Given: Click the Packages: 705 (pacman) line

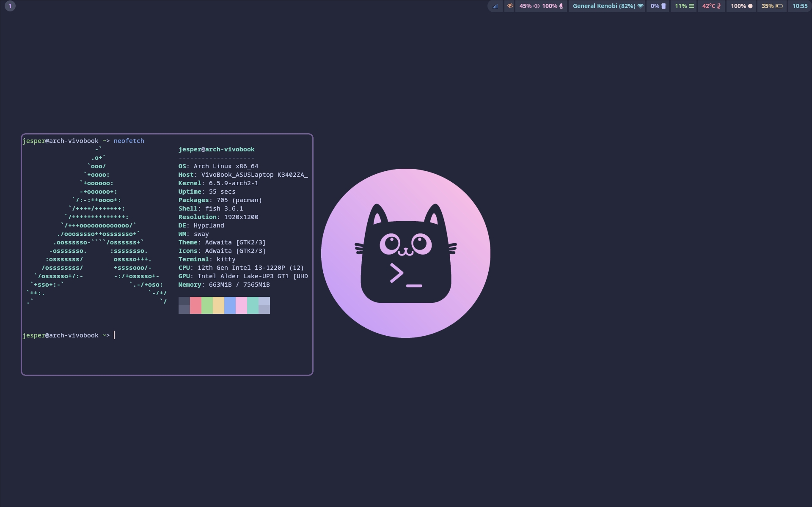Looking at the screenshot, I should tap(220, 200).
